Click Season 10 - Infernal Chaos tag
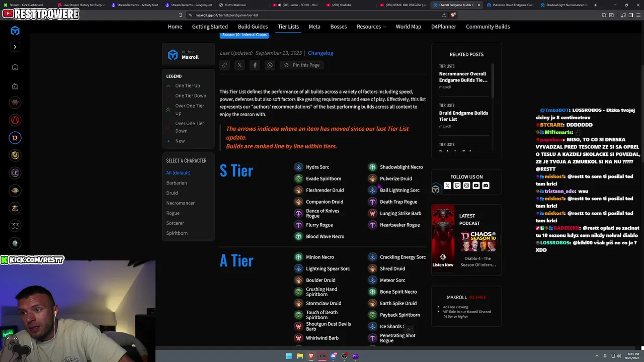The image size is (644, 362). (x=245, y=35)
